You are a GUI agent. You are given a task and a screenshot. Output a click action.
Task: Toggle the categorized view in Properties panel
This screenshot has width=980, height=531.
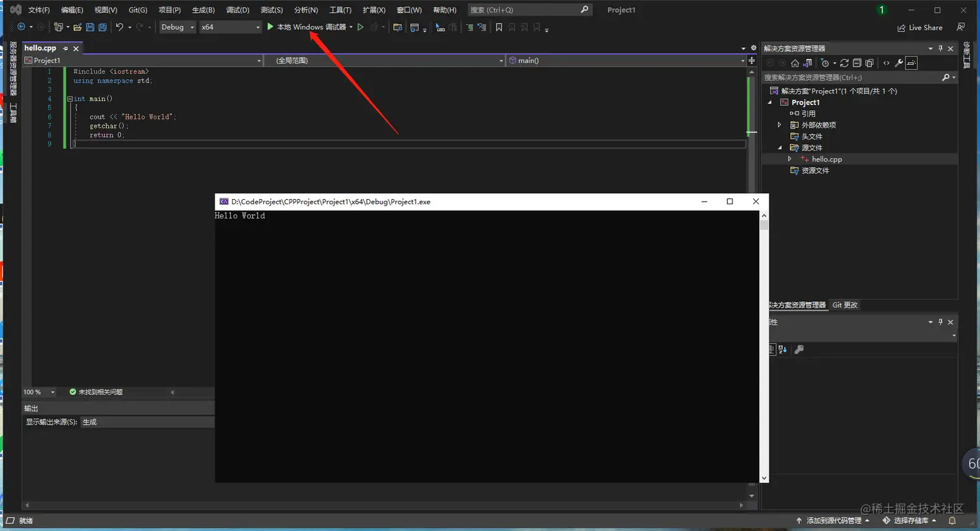[771, 349]
